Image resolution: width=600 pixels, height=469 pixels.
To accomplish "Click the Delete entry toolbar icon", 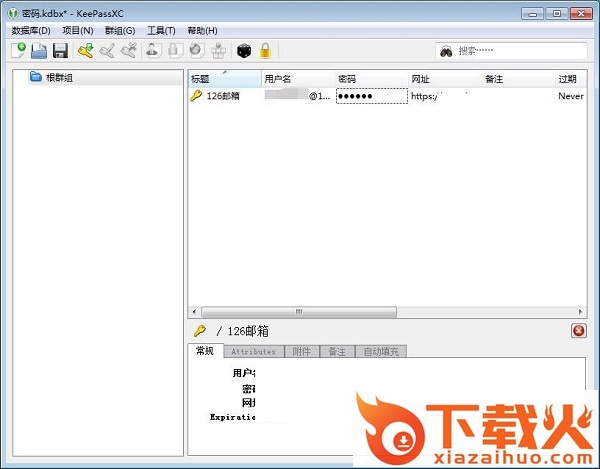I will (x=129, y=50).
